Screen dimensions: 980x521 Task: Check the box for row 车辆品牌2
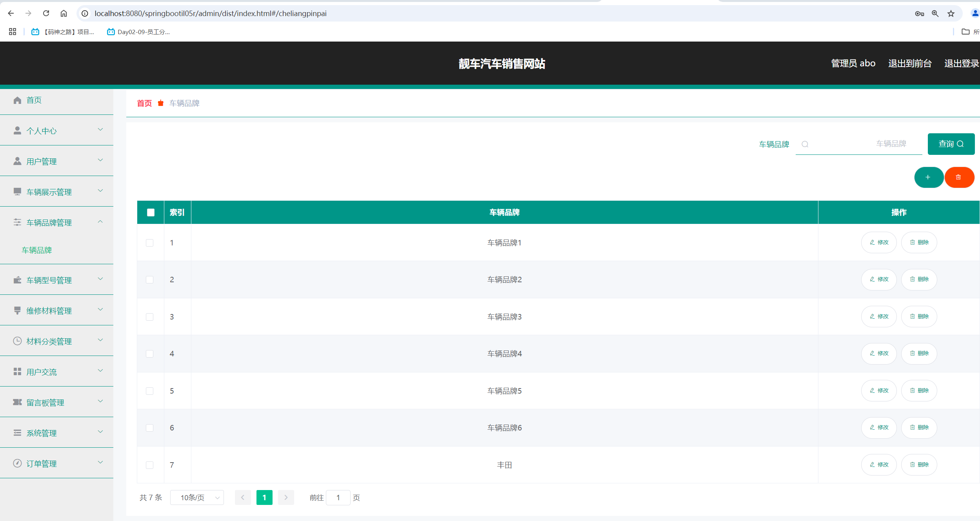(x=149, y=280)
